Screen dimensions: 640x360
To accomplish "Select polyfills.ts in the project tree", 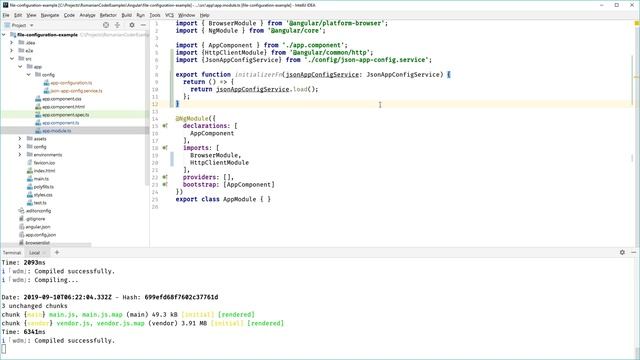I will point(44,187).
